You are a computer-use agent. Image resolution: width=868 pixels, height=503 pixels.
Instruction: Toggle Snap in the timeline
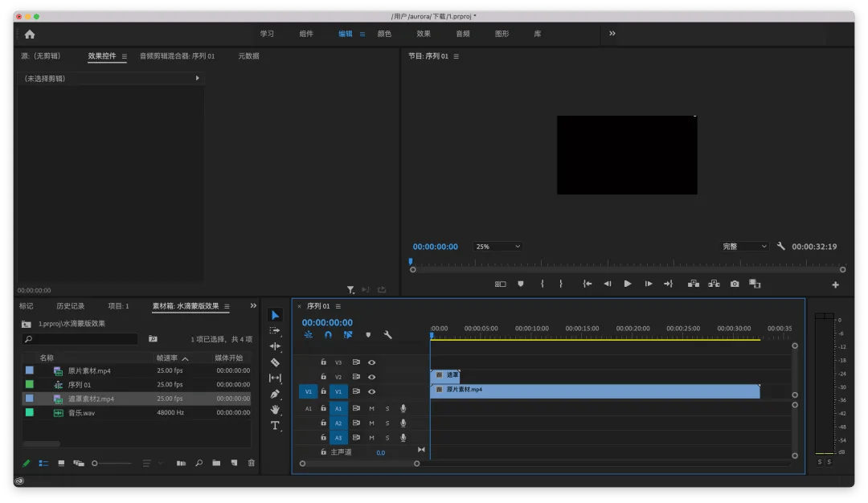pos(328,335)
